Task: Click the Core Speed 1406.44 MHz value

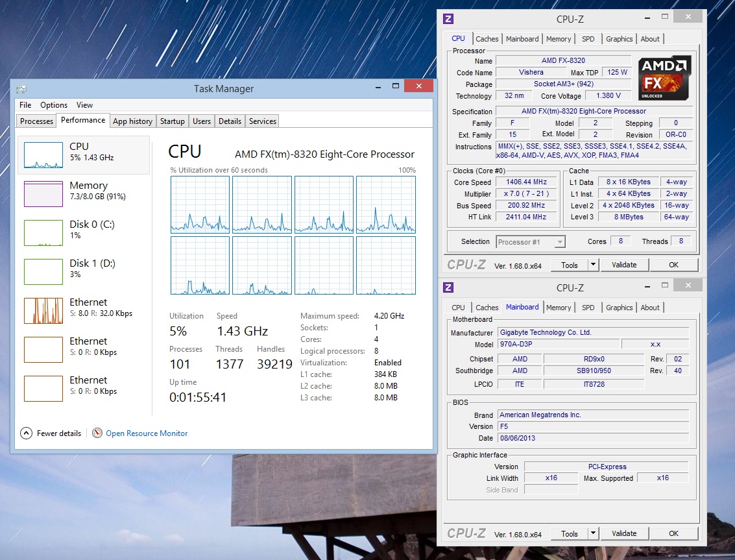Action: click(x=526, y=182)
